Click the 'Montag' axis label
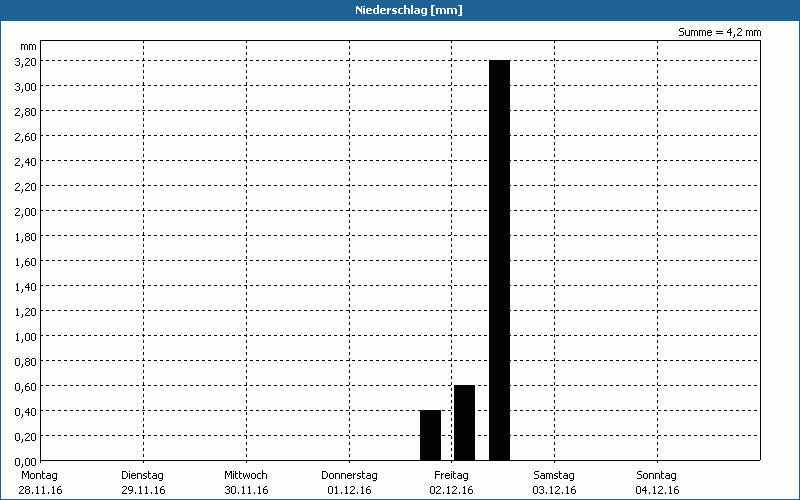 39,475
